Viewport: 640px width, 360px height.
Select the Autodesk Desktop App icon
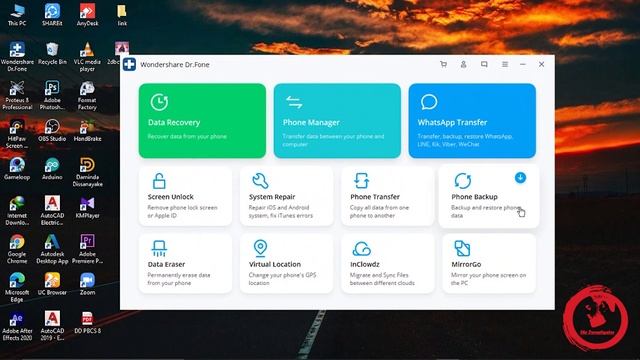click(52, 249)
